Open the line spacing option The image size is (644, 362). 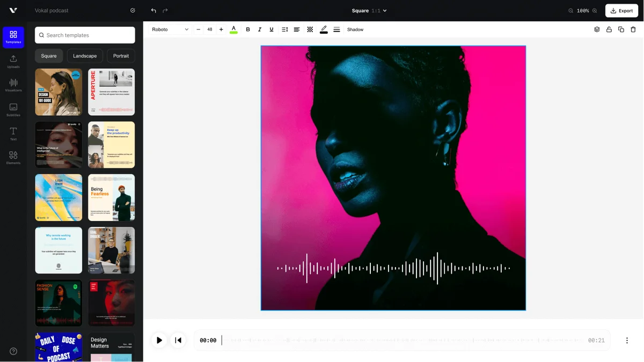pos(285,29)
